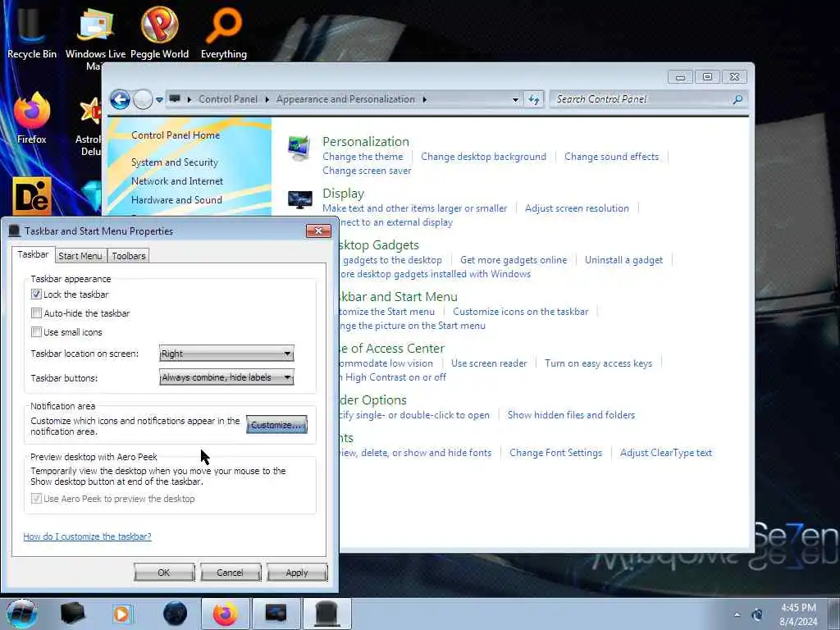The height and width of the screenshot is (630, 840).
Task: Click Customize icons on the taskbar link
Action: click(521, 311)
